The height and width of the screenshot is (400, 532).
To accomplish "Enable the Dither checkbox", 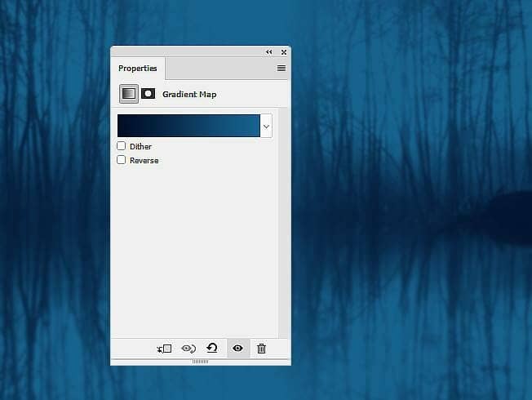I will (121, 146).
